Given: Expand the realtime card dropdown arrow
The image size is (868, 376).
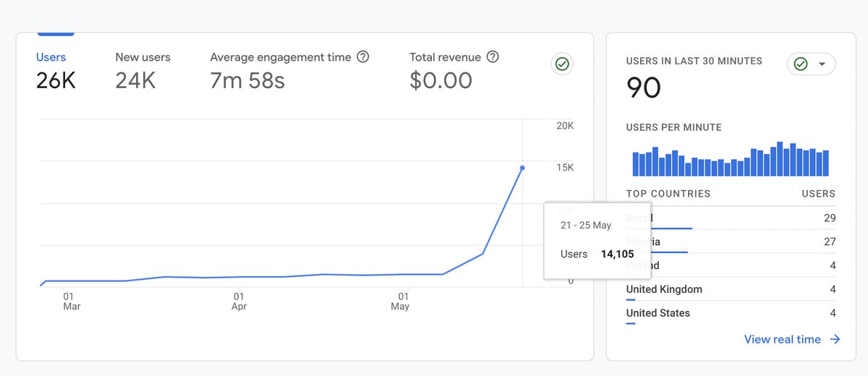Looking at the screenshot, I should [822, 64].
